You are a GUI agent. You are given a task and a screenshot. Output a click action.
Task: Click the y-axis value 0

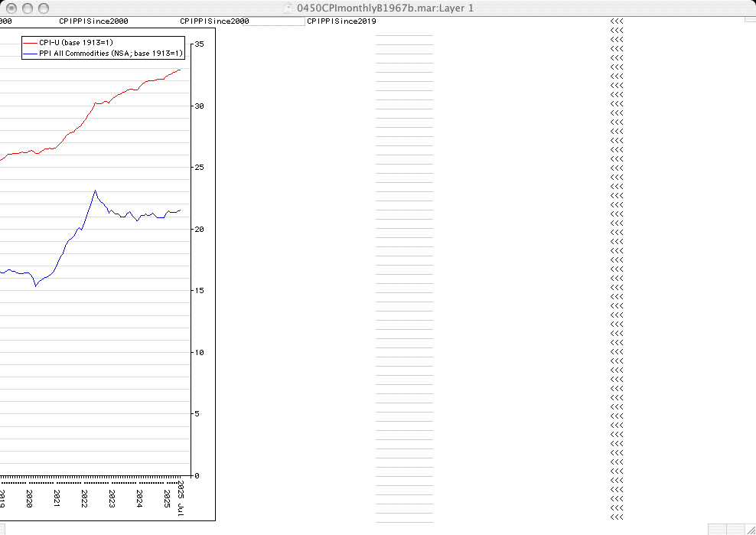click(x=197, y=476)
